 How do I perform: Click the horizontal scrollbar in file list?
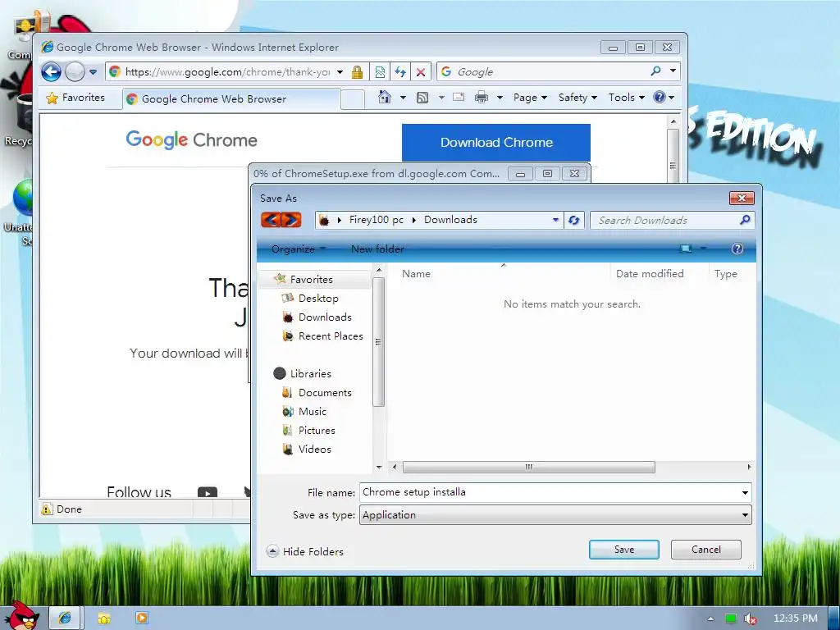(529, 467)
